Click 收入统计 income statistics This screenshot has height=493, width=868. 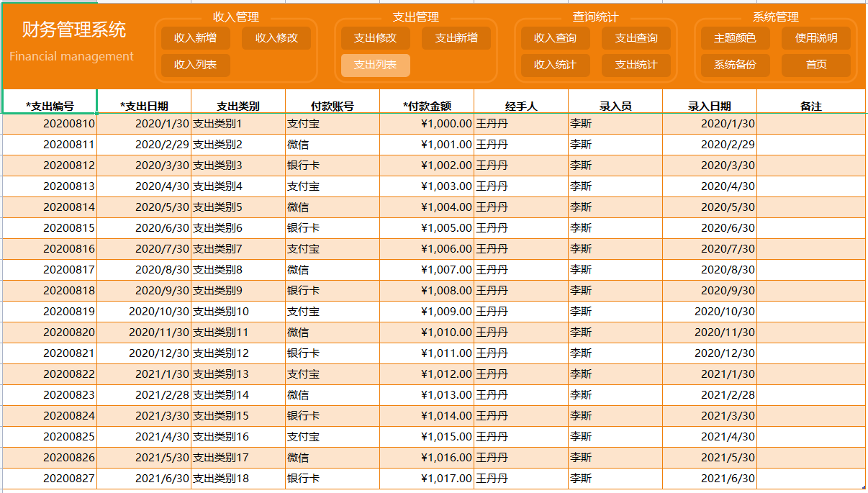(554, 65)
